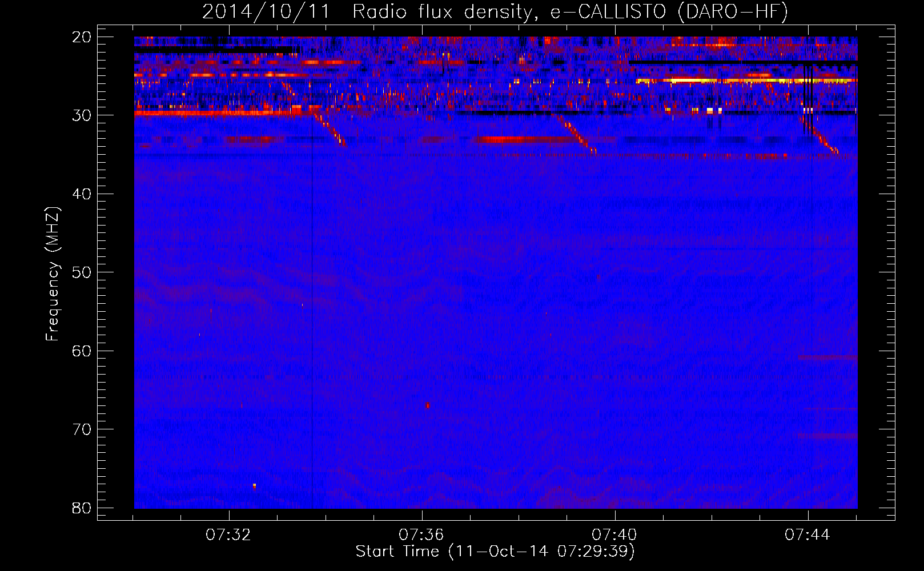
Task: Click the 07:32 time tick label
Action: click(x=228, y=535)
